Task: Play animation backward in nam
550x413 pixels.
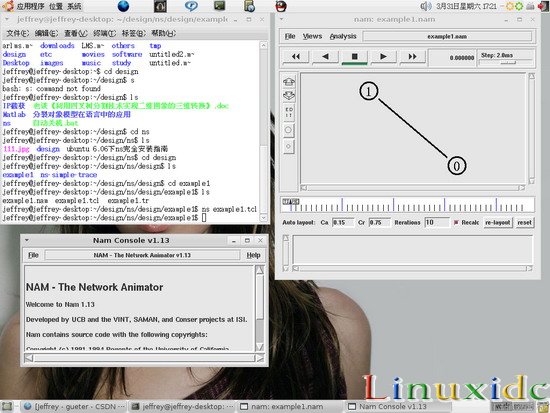Action: point(325,57)
